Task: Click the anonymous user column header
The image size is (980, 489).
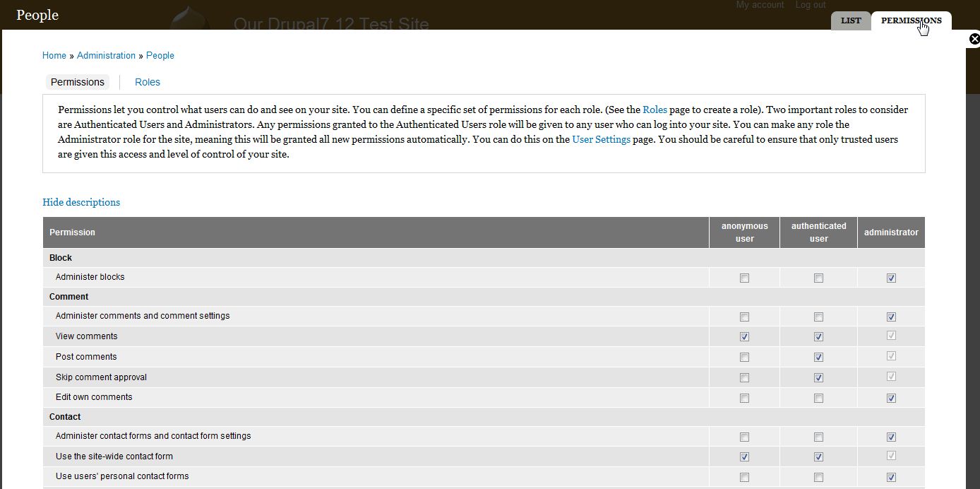Action: tap(744, 232)
